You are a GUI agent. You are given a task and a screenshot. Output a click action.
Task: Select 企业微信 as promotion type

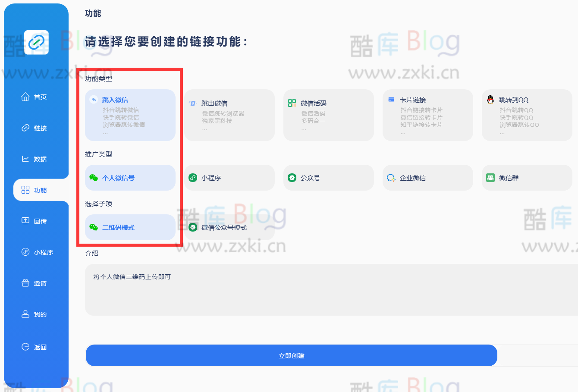(427, 178)
